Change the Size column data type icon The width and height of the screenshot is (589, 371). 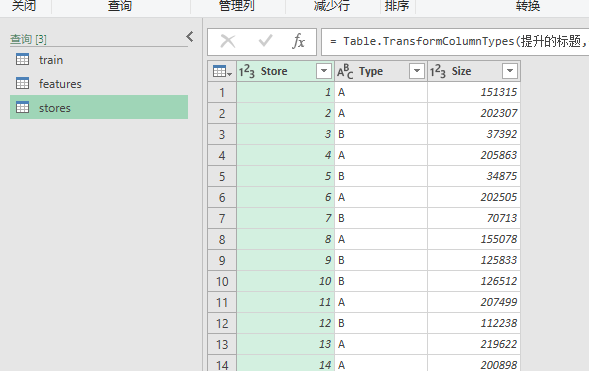tap(437, 71)
